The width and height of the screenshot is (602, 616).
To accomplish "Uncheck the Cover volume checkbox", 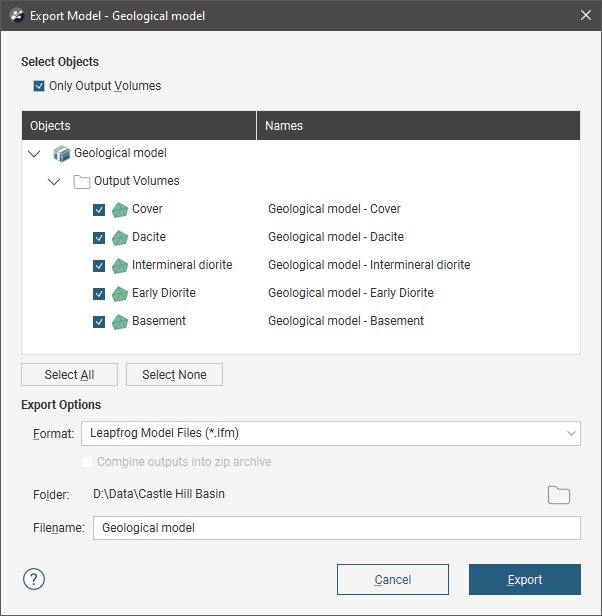I will [x=99, y=210].
